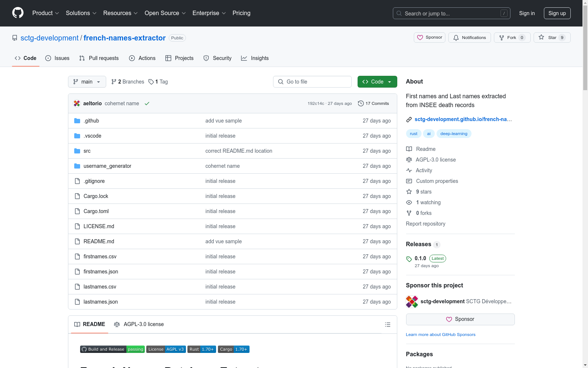Click the commit history clock icon

pyautogui.click(x=361, y=103)
